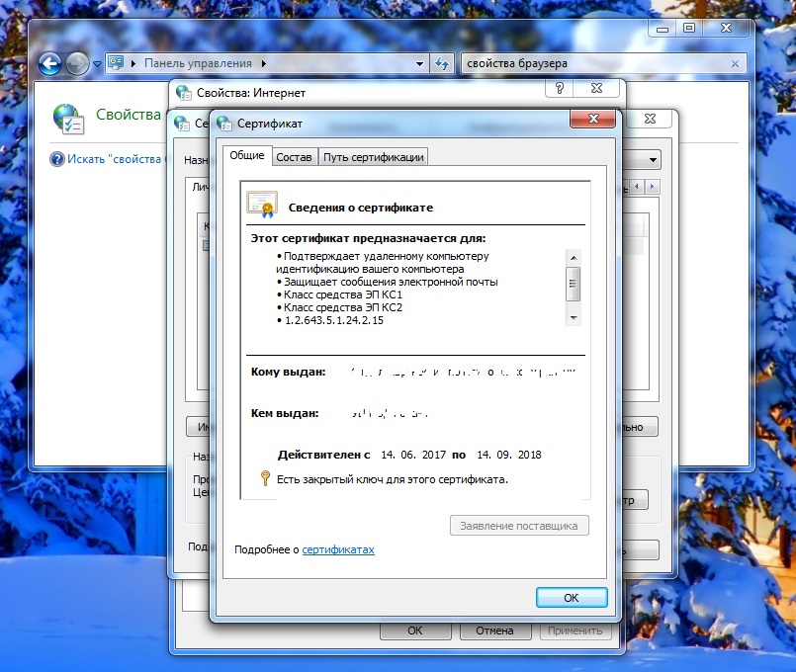
Task: Select the Общие tab
Action: coord(246,156)
